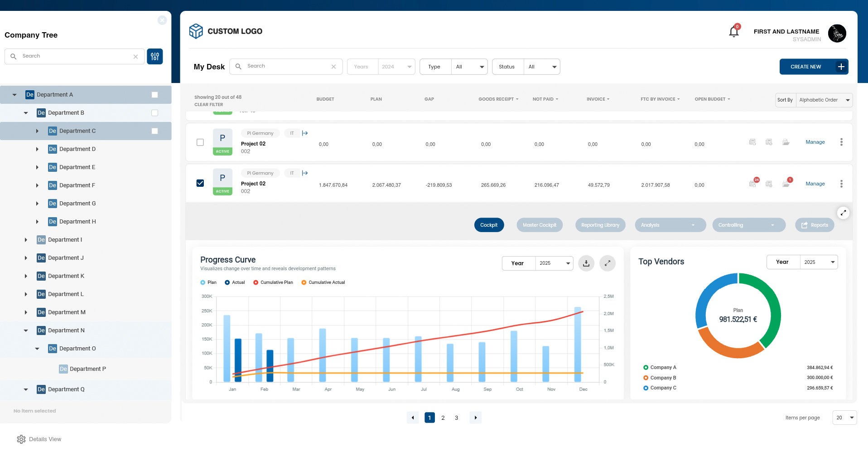868x452 pixels.
Task: Click the CREATE NEW button
Action: [x=813, y=67]
